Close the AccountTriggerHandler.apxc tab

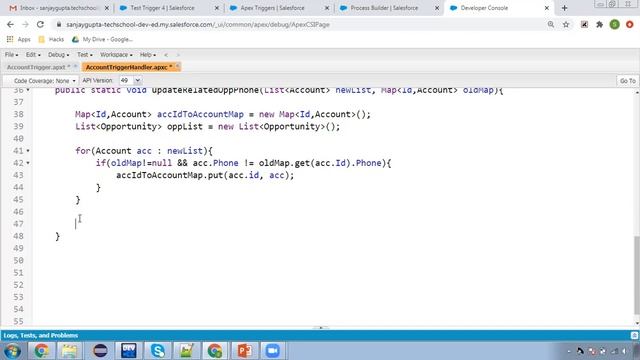pos(177,67)
